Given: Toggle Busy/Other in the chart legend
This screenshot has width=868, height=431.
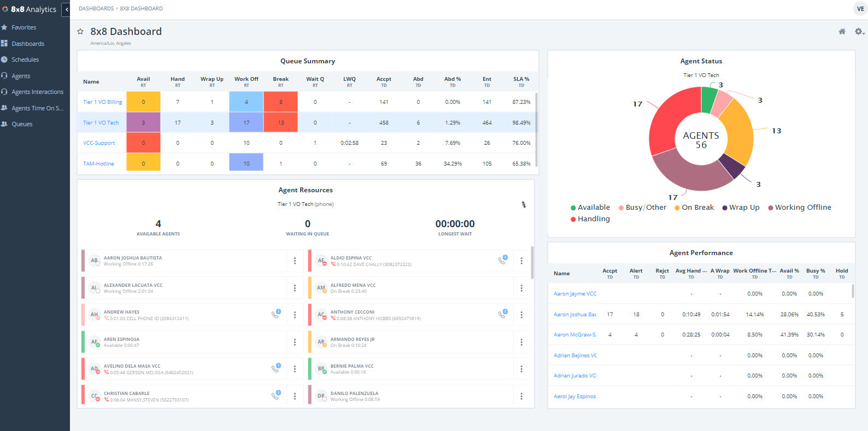Looking at the screenshot, I should pos(642,208).
